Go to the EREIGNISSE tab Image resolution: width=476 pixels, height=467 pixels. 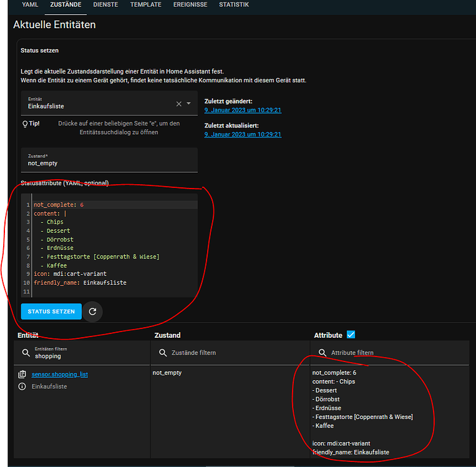tap(190, 4)
